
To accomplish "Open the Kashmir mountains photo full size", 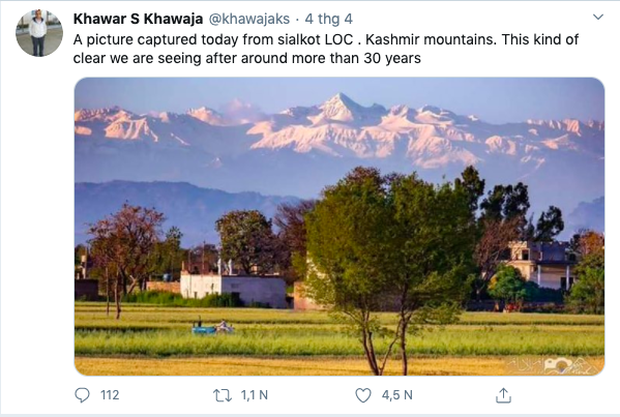I will pyautogui.click(x=339, y=226).
